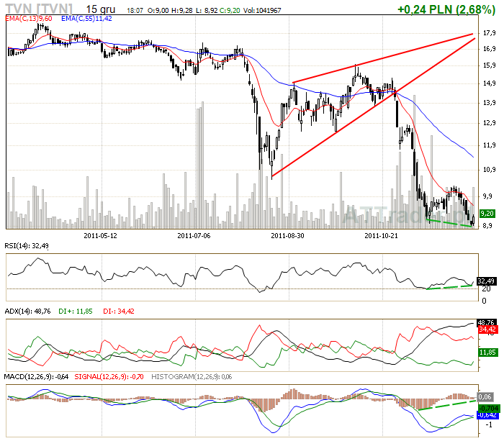Select the '15 gru' date label
This screenshot has width=504, height=441.
[101, 9]
